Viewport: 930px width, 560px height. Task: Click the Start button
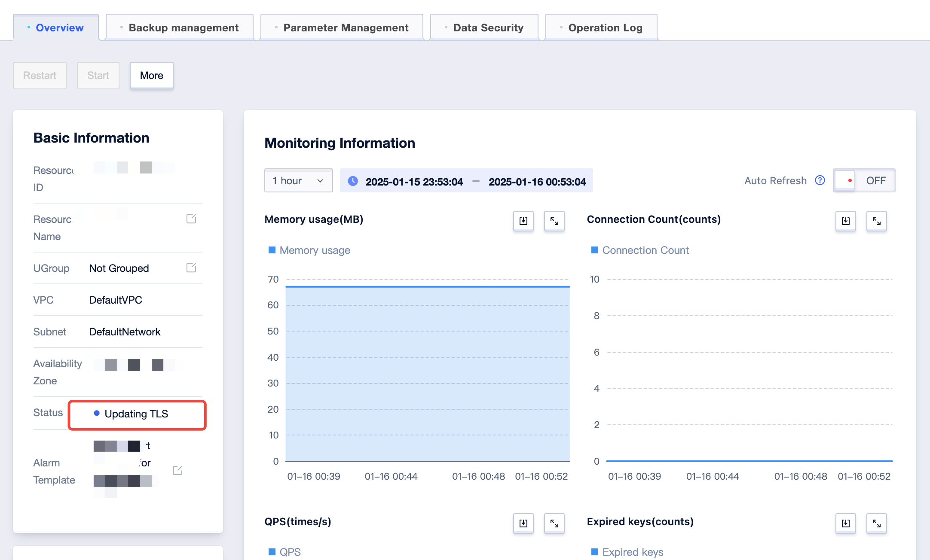pyautogui.click(x=98, y=76)
